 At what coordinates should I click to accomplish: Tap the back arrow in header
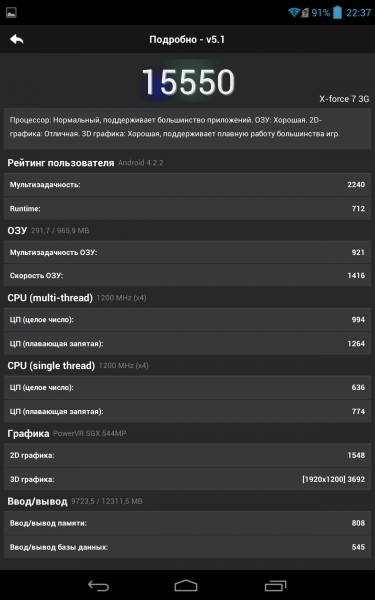pyautogui.click(x=17, y=39)
